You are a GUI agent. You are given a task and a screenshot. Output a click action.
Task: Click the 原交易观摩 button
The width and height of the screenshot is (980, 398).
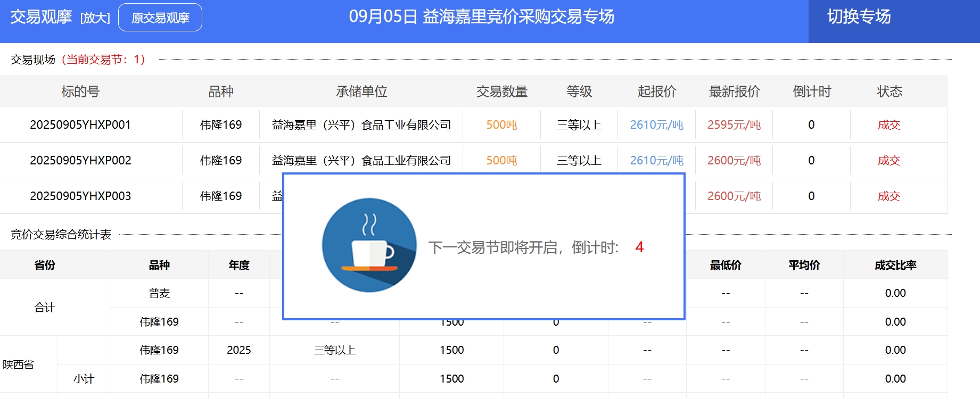[160, 18]
